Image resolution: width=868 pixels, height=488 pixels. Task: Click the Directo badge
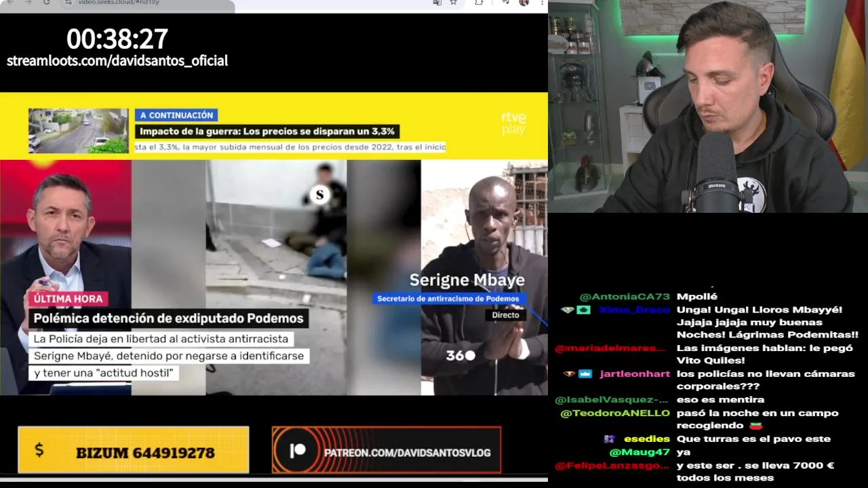[505, 315]
